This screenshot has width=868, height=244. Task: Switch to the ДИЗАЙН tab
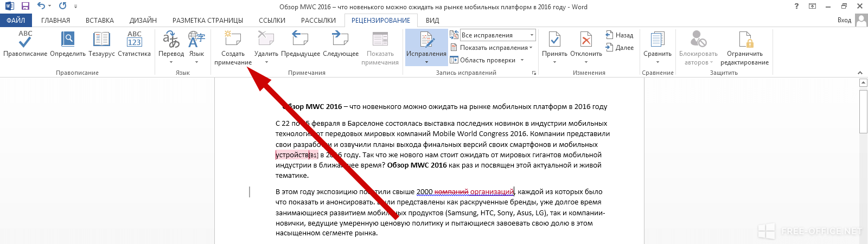[143, 20]
